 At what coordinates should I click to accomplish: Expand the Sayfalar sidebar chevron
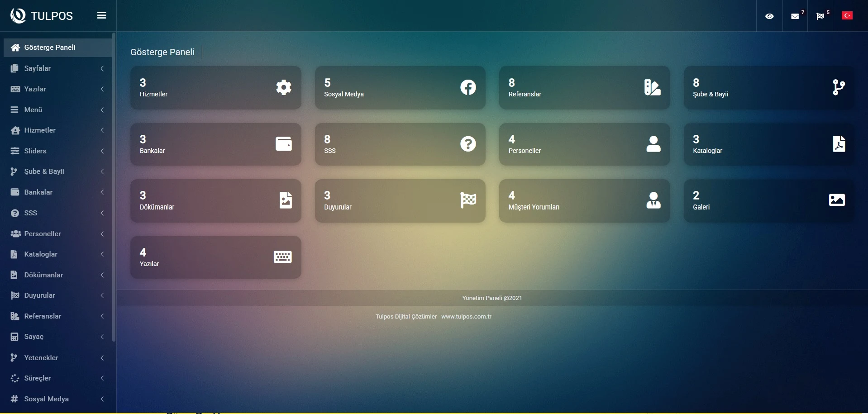coord(102,68)
